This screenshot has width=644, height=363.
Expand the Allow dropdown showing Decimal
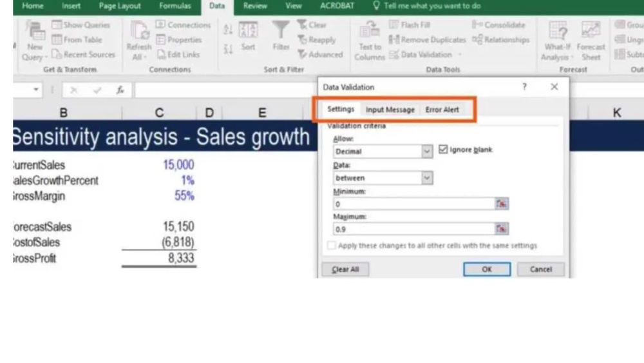point(427,152)
